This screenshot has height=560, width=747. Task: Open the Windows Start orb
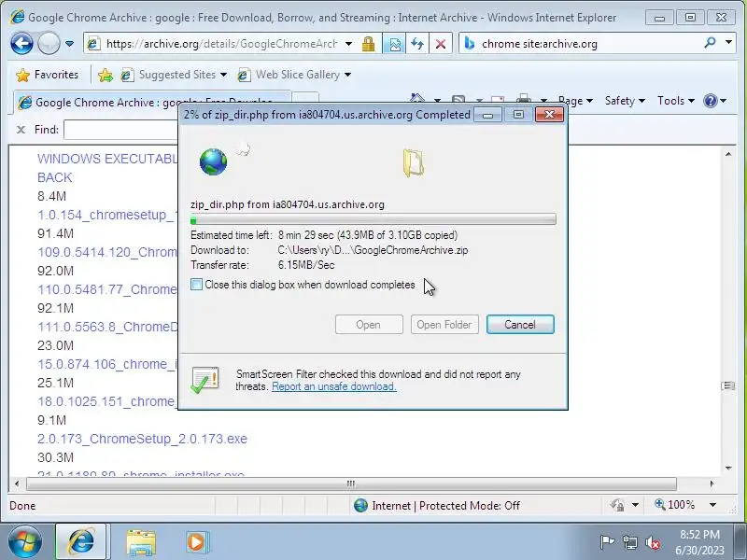[25, 542]
